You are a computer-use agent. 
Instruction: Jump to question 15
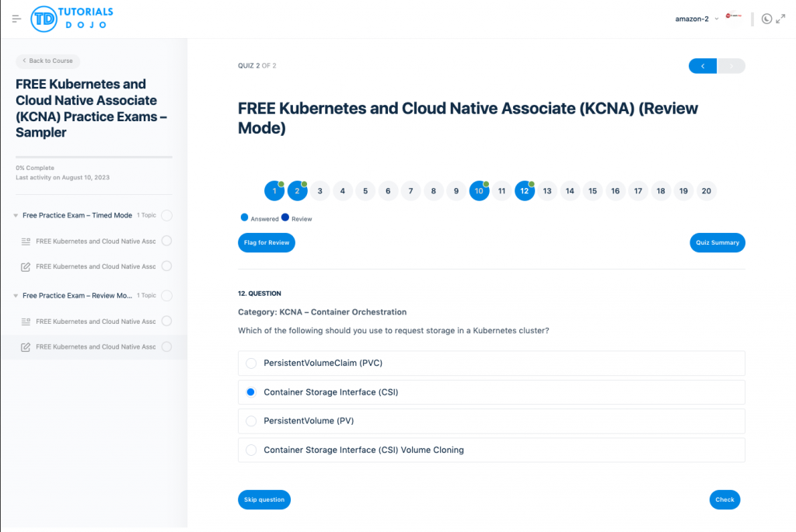(x=592, y=191)
